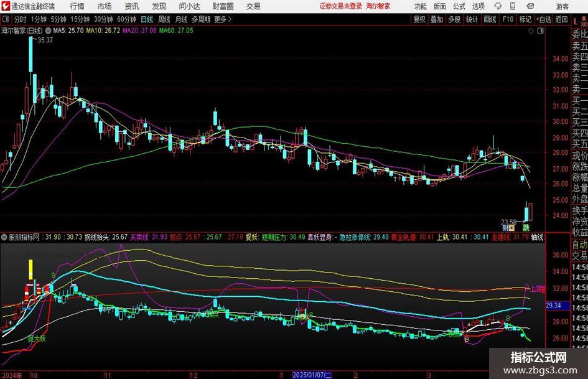Click the 统计 statistics button

472,19
